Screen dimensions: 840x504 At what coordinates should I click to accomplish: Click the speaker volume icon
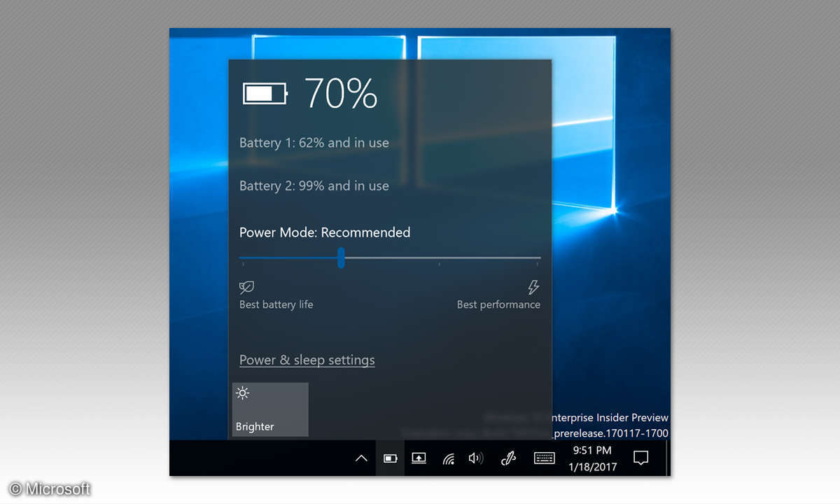pyautogui.click(x=476, y=458)
